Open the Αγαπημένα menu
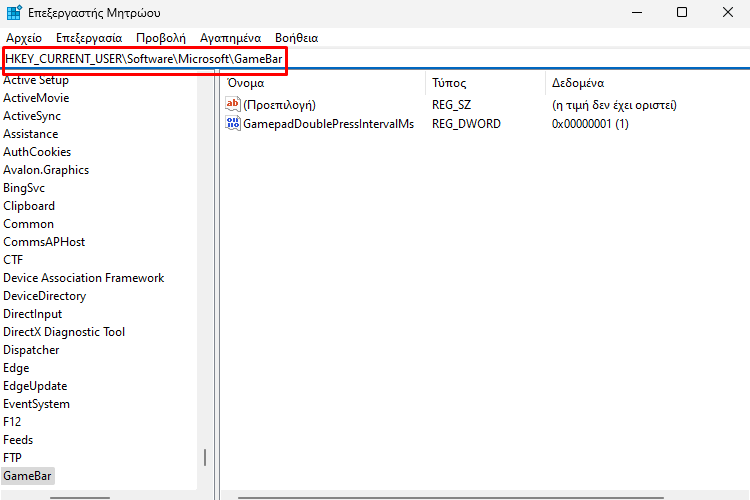The width and height of the screenshot is (750, 500). point(232,38)
